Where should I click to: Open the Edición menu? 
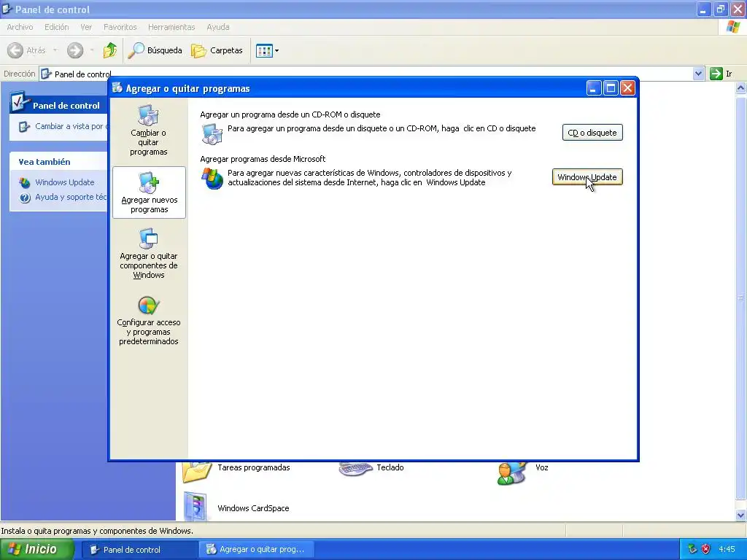pos(57,27)
